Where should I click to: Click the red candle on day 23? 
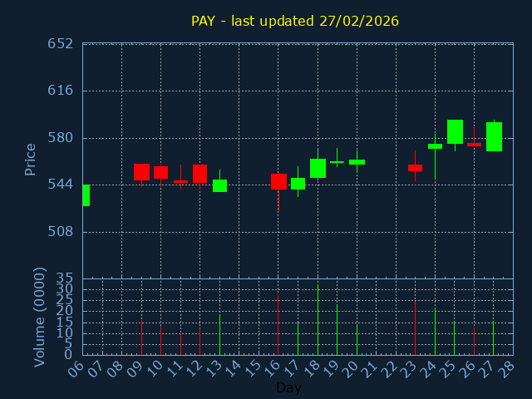click(x=415, y=167)
